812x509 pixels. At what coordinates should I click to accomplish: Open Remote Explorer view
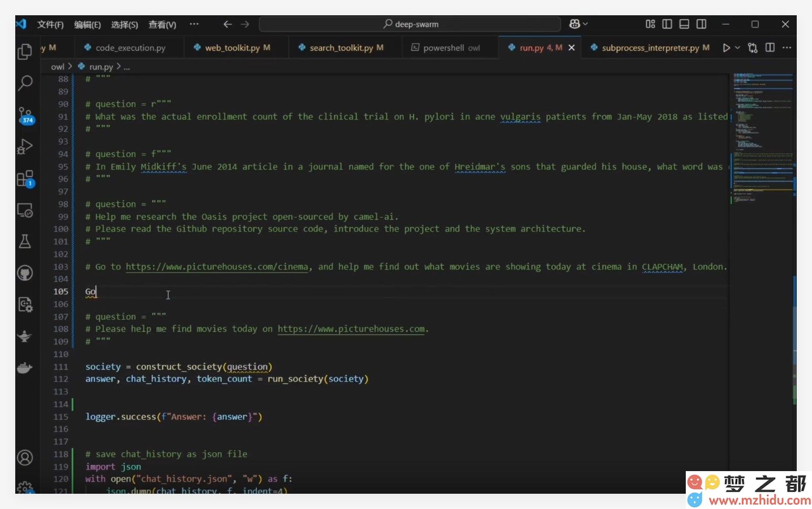point(25,210)
